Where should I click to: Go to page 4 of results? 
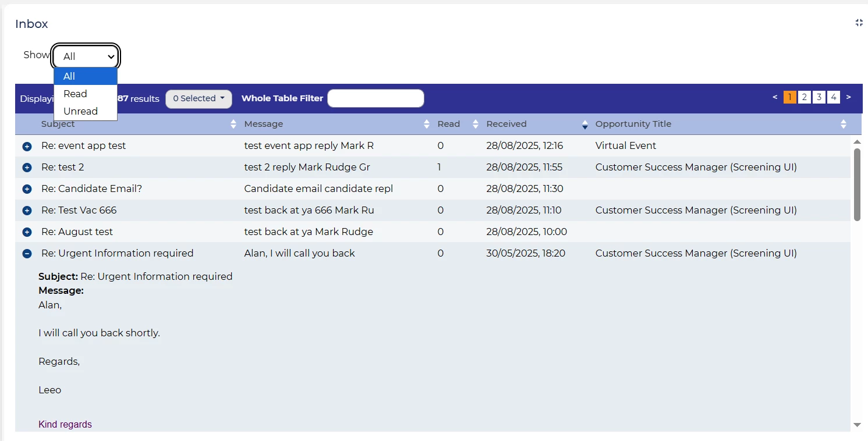pos(834,97)
